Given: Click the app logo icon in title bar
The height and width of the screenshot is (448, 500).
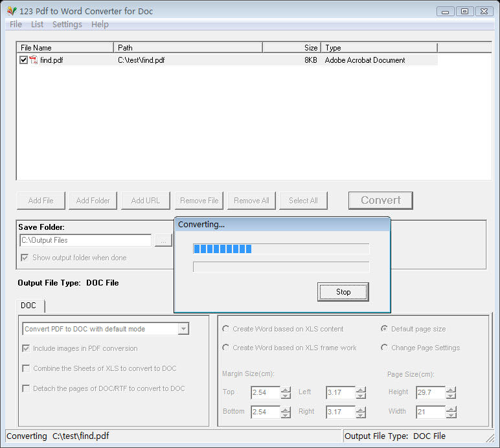Looking at the screenshot, I should click(x=12, y=11).
